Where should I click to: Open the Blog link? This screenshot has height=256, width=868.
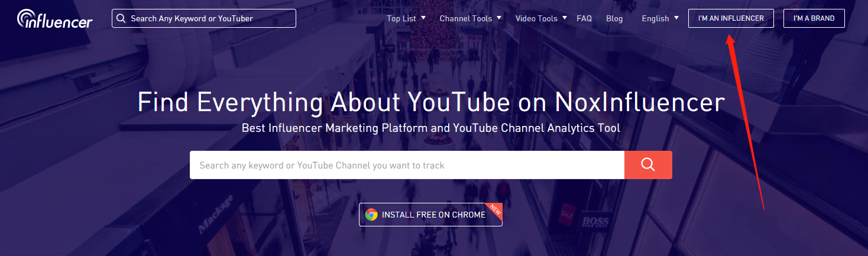click(x=614, y=18)
